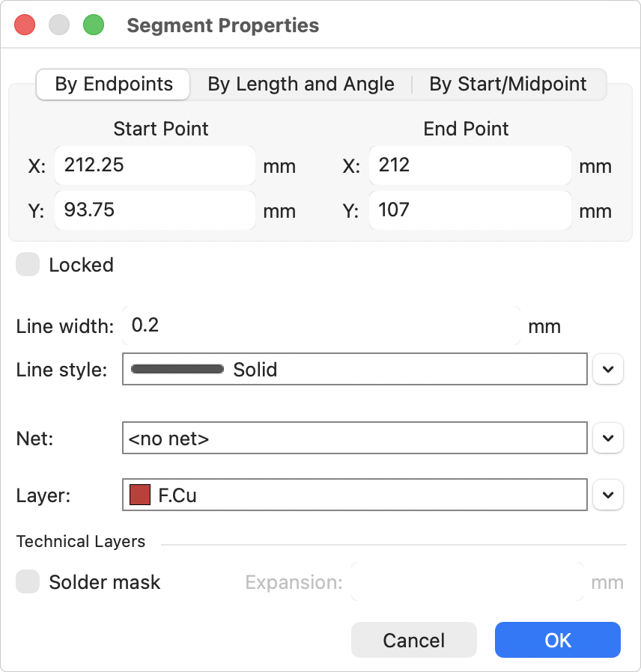Click the Start Point Y coordinate field
Screen dimensions: 641x672
pos(154,210)
